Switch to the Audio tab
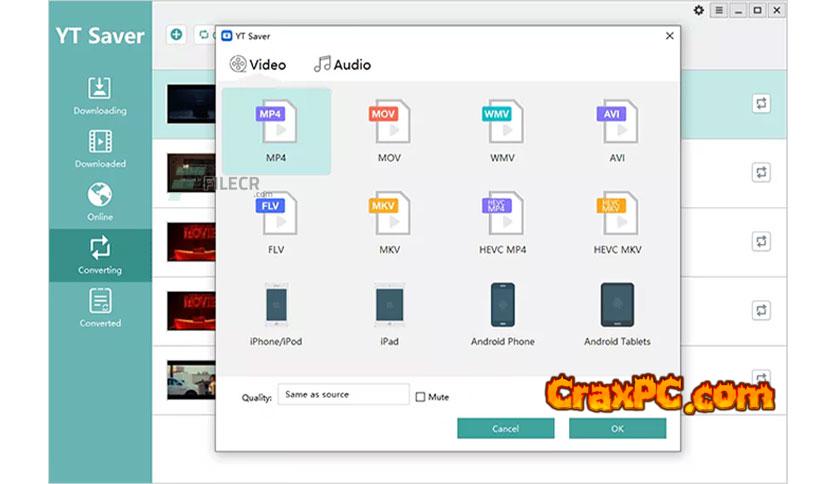This screenshot has width=836, height=484. click(342, 65)
